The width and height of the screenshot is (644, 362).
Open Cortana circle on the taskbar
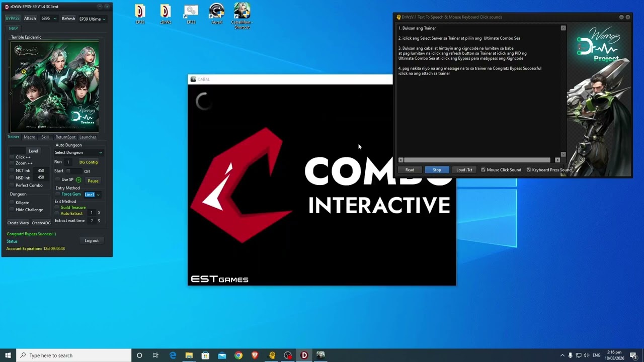pos(139,355)
